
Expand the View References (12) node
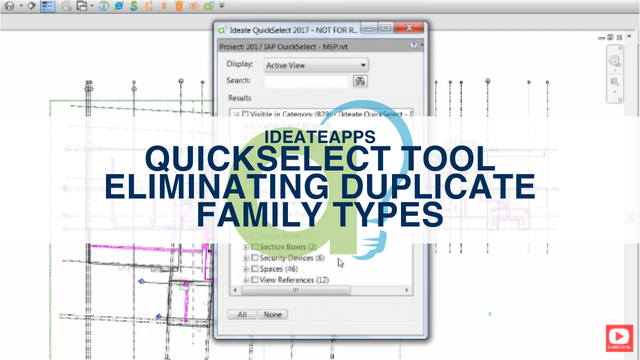(x=246, y=280)
